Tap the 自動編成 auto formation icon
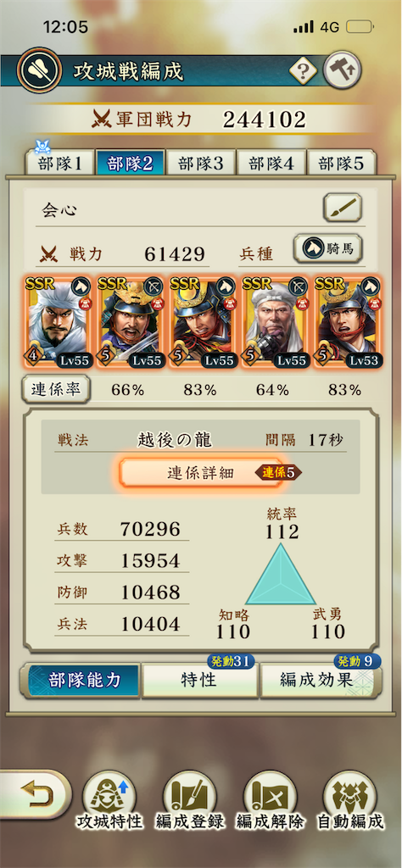The height and width of the screenshot is (868, 402). click(350, 800)
